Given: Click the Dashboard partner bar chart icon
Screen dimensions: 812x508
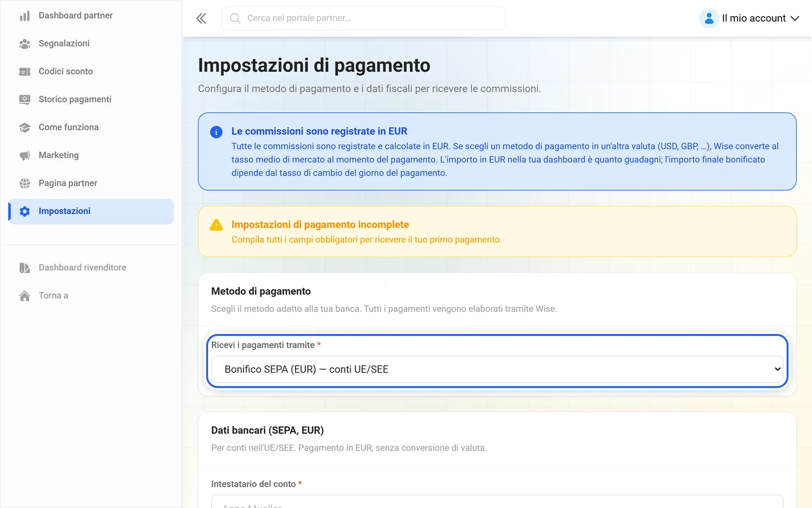Looking at the screenshot, I should [25, 16].
